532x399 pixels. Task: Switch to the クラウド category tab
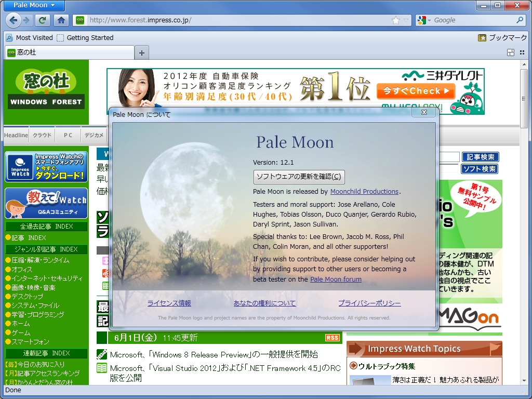[42, 134]
